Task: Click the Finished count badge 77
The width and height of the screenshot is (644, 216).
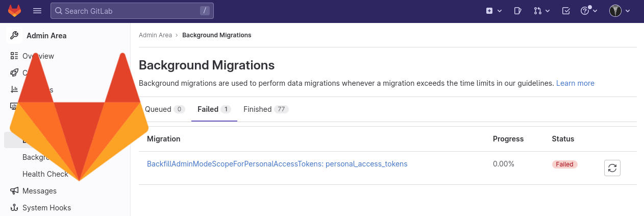Action: pos(282,109)
